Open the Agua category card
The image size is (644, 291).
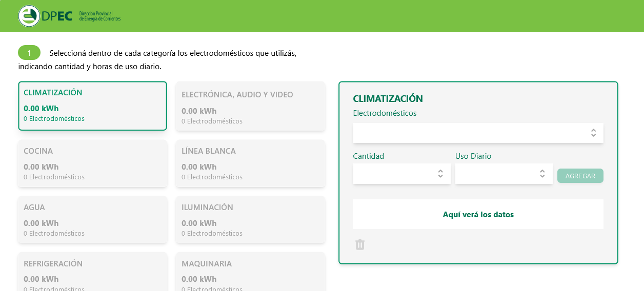click(x=92, y=220)
